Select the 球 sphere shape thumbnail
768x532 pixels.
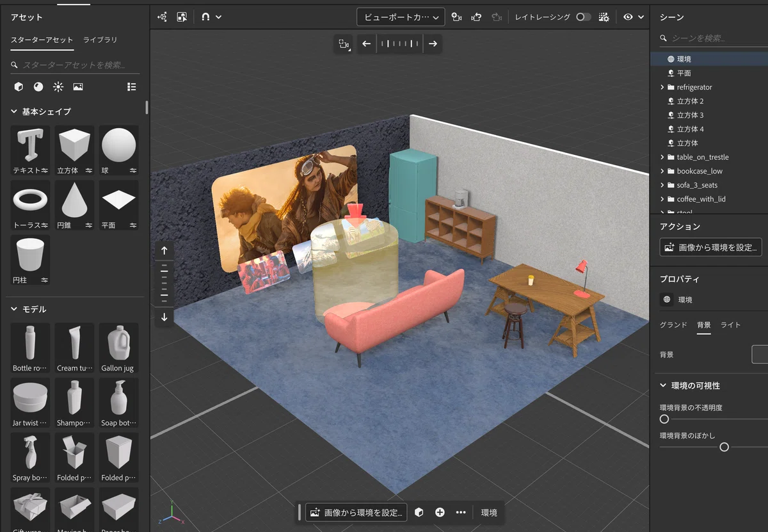[119, 151]
